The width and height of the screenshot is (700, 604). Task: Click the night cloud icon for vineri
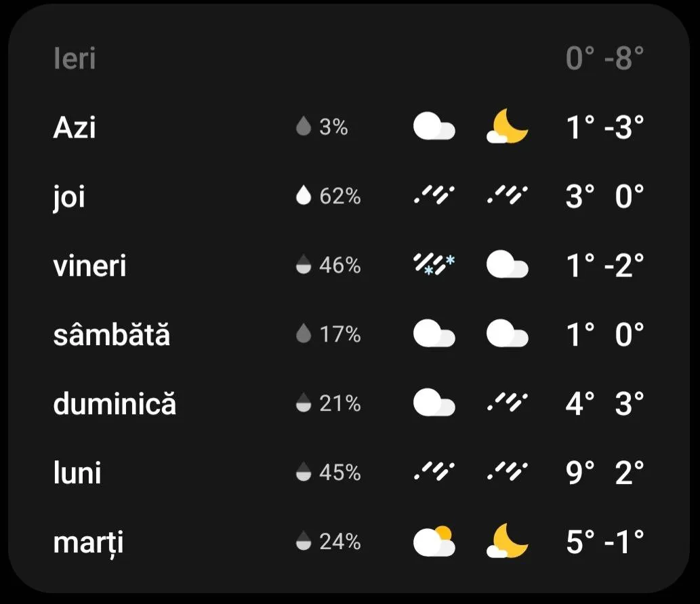pos(507,265)
